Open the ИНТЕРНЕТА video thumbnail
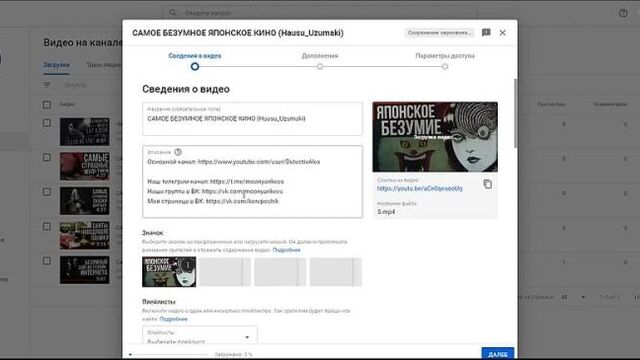The width and height of the screenshot is (640, 360). [x=85, y=270]
